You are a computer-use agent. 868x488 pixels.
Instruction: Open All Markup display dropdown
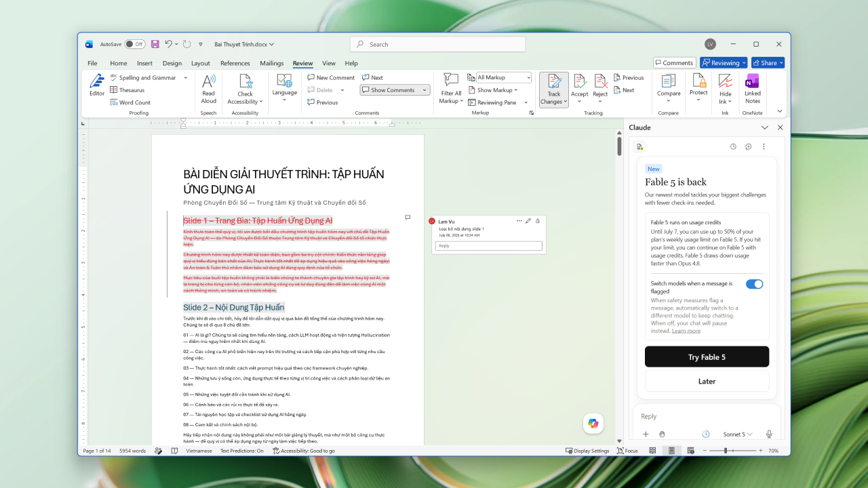point(504,78)
